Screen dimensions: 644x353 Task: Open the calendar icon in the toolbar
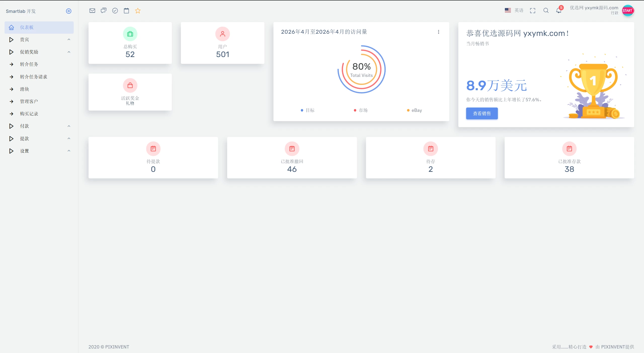pyautogui.click(x=126, y=11)
